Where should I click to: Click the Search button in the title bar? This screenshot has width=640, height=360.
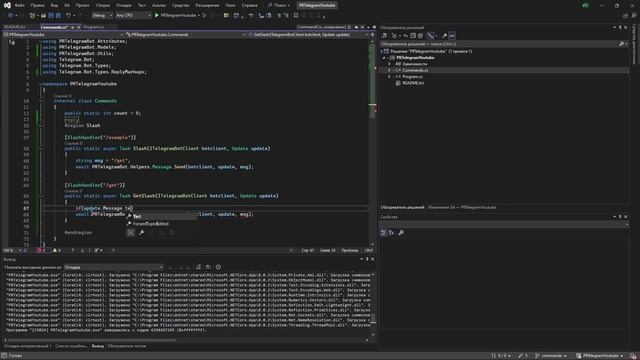click(x=279, y=5)
